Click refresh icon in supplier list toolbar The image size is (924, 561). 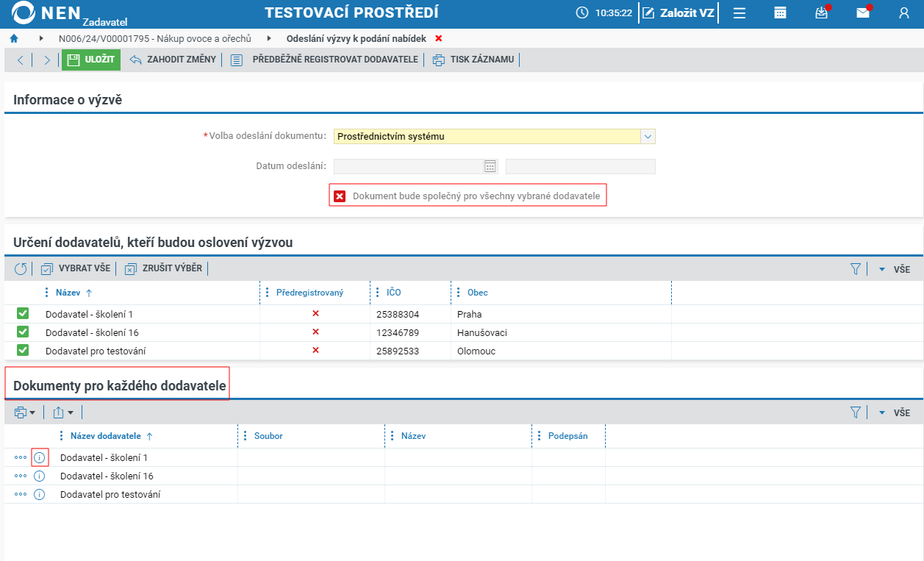click(21, 269)
